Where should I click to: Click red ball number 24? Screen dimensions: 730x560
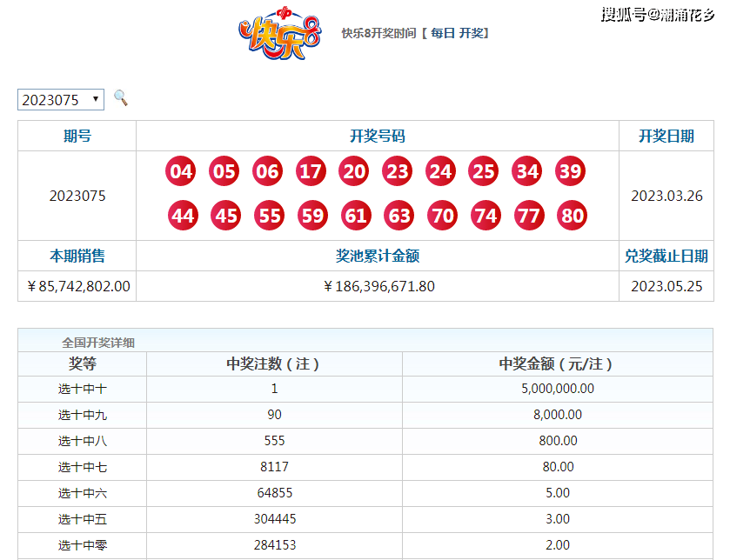pos(440,171)
